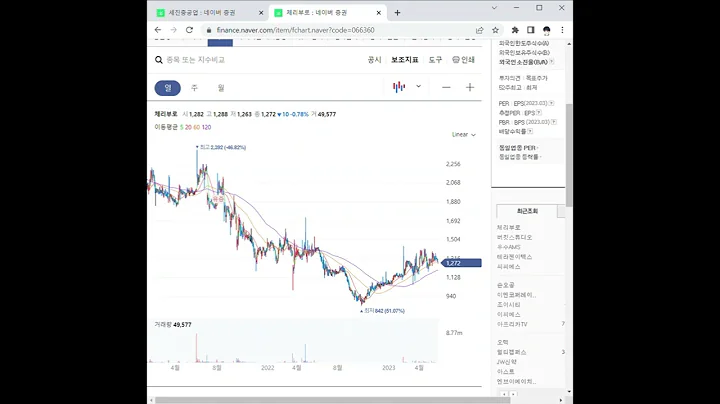Click the tab search chevron in title bar
This screenshot has height=404, width=720.
pos(494,8)
